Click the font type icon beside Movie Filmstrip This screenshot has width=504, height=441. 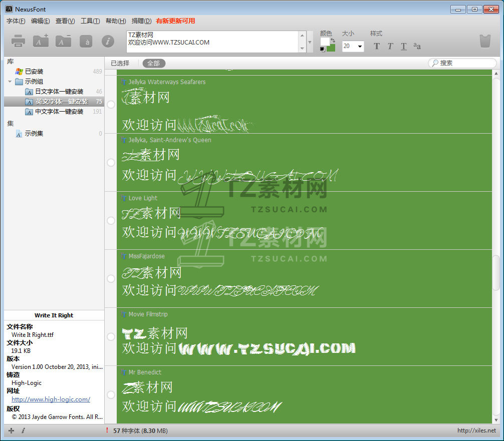124,314
